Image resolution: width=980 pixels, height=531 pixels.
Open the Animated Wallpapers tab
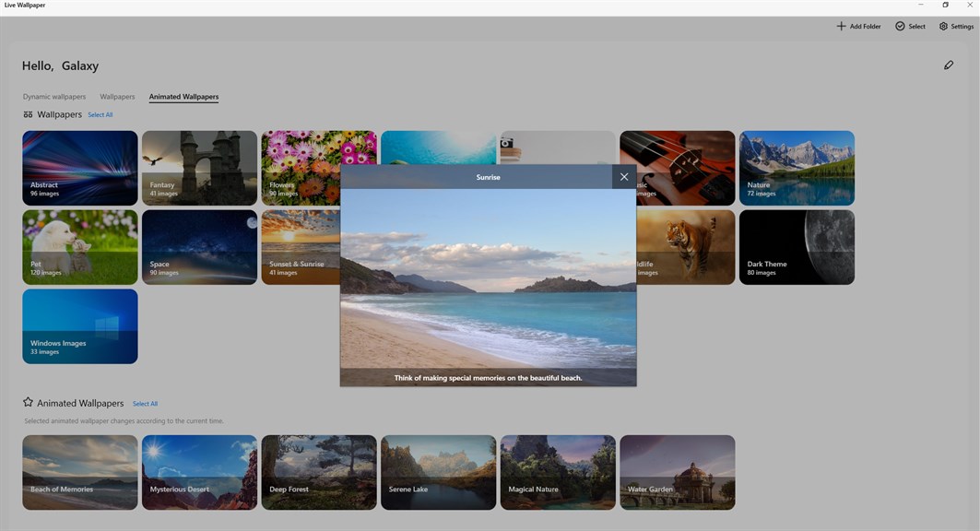183,97
